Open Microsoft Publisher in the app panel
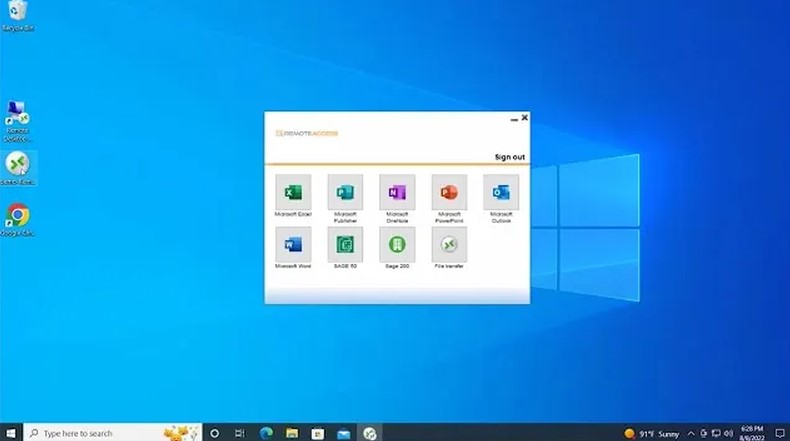The image size is (790, 441). (345, 192)
